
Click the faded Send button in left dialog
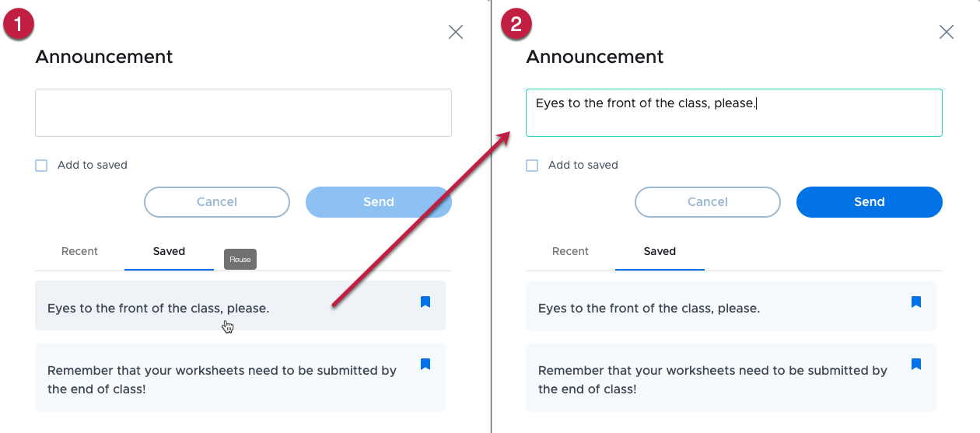click(379, 202)
